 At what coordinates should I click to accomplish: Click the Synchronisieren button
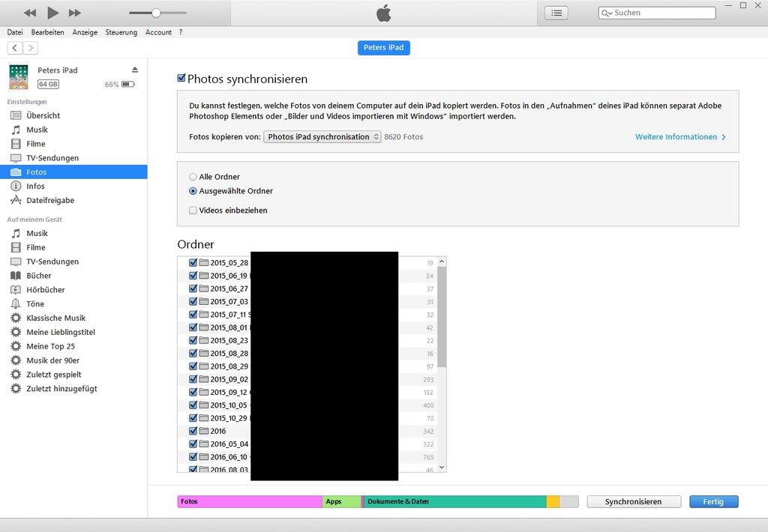[633, 502]
